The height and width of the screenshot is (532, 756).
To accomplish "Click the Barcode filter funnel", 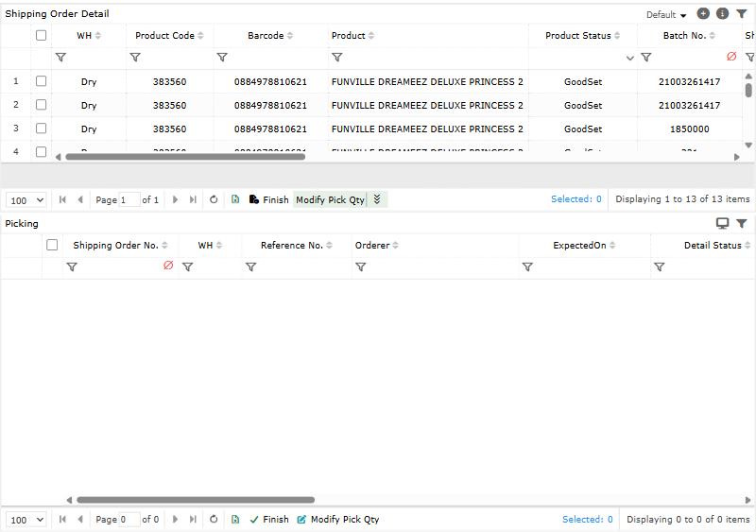I will pyautogui.click(x=222, y=58).
